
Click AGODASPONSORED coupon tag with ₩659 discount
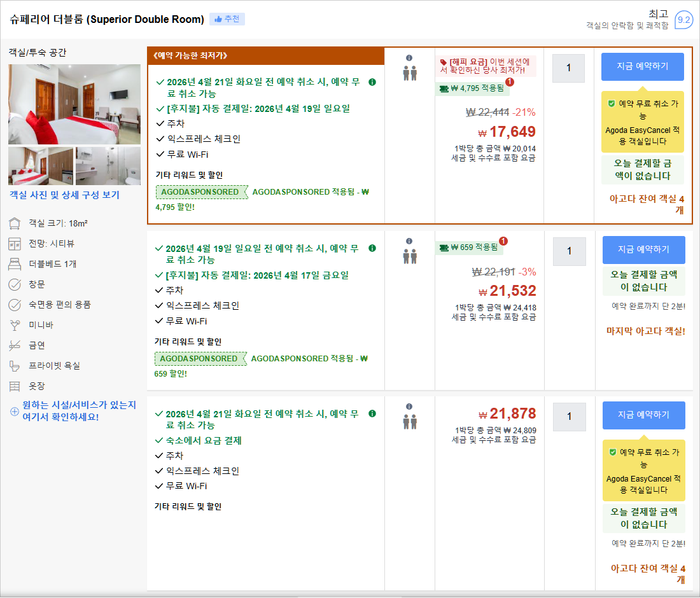(x=200, y=359)
